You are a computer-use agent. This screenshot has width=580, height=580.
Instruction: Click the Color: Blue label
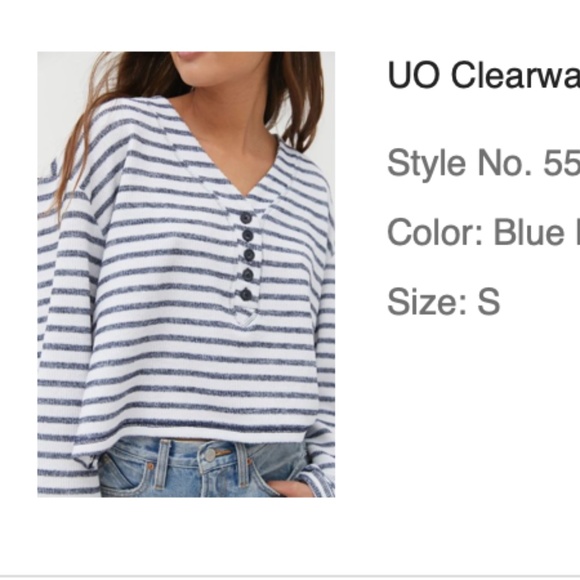pos(483,232)
